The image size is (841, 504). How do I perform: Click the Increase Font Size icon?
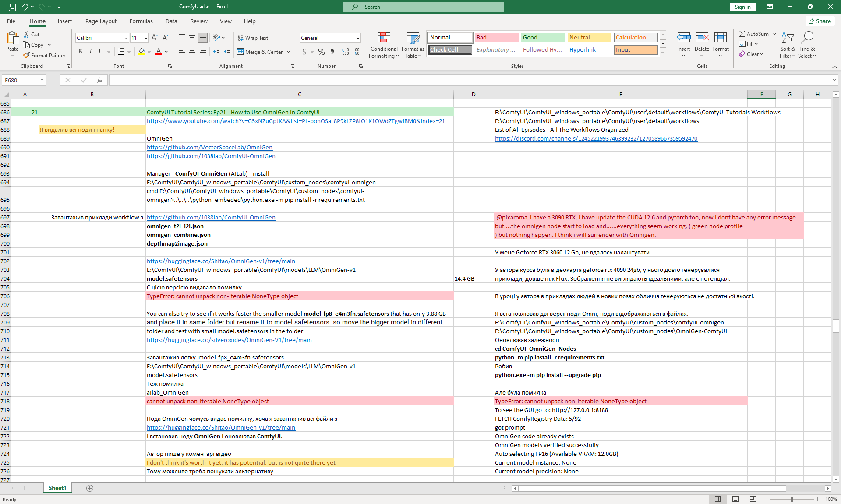pos(155,38)
